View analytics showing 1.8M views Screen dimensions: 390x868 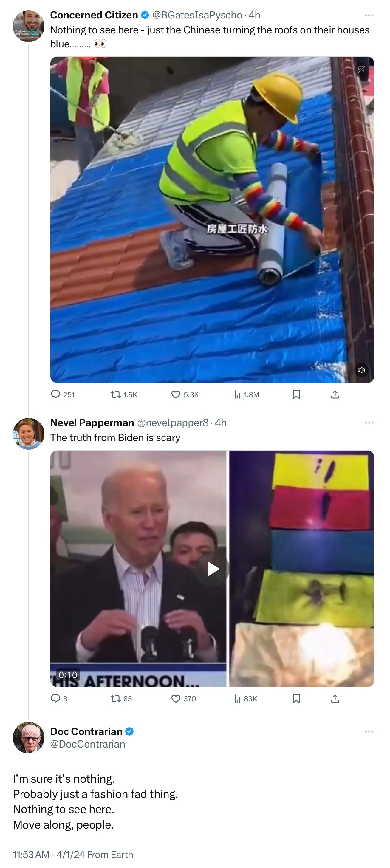(x=245, y=394)
